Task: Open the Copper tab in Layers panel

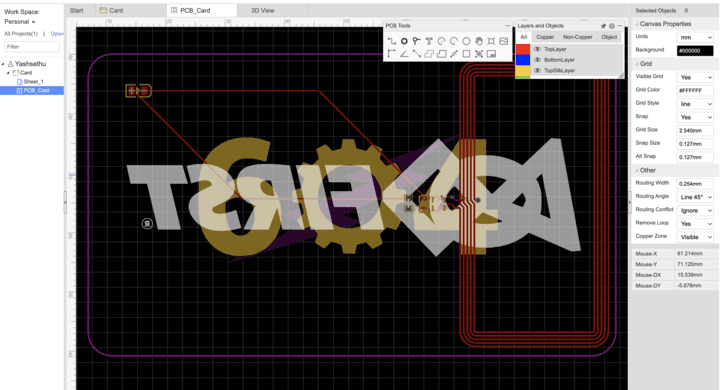Action: pos(545,37)
